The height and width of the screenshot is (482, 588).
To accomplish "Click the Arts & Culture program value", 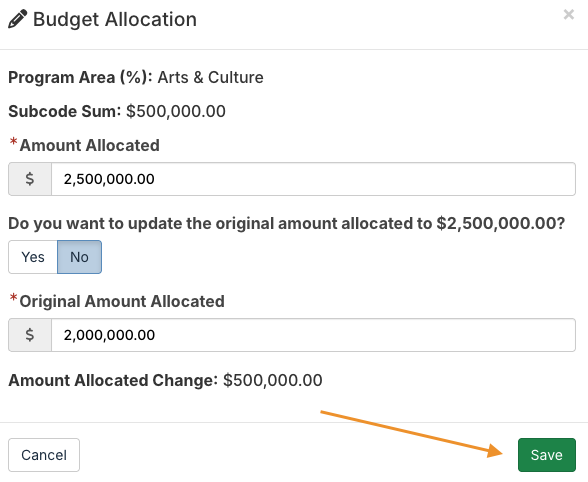I will pos(210,78).
